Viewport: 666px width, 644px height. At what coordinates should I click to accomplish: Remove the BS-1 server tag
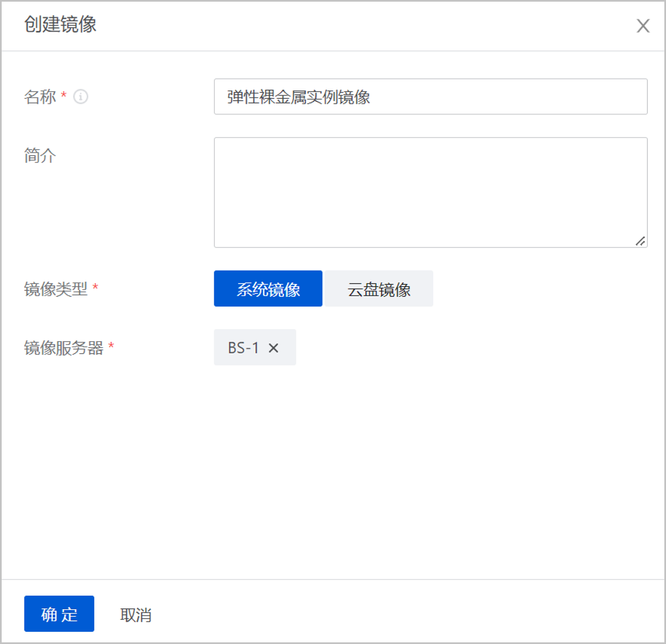274,348
